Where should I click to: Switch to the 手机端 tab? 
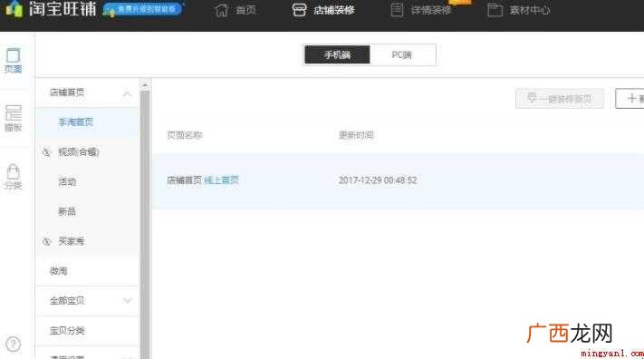337,54
